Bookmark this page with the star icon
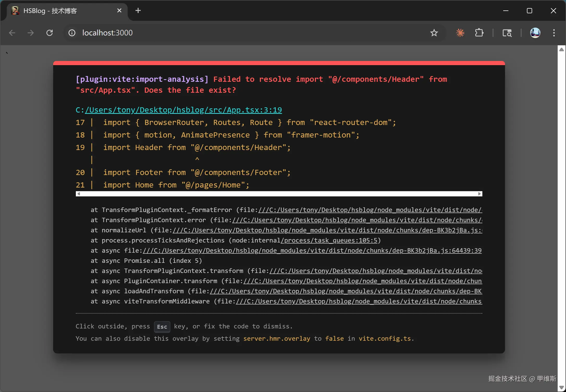Screen dimensions: 566x392 tap(434, 33)
